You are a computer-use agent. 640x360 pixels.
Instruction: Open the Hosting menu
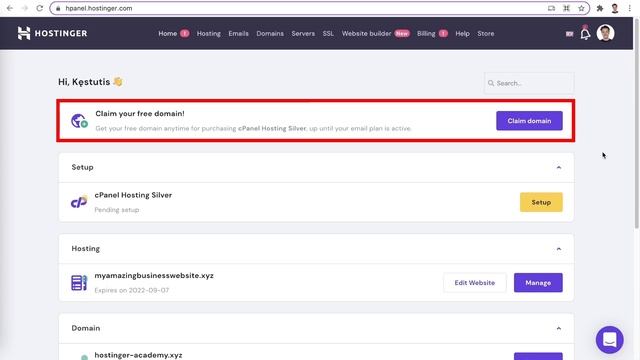(209, 33)
